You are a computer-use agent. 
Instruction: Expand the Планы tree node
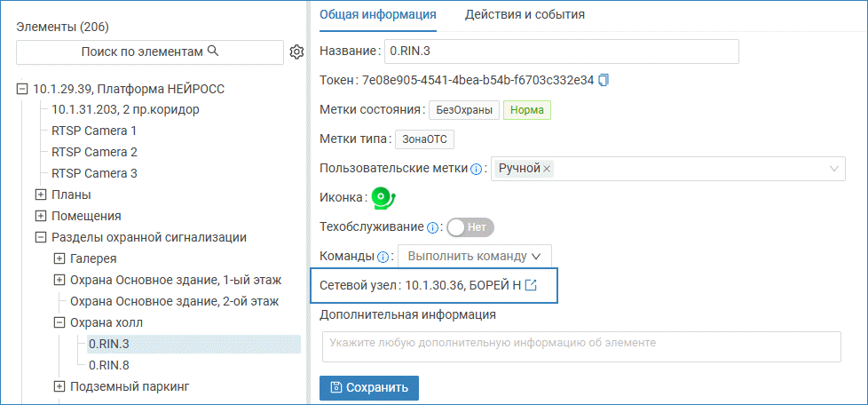[x=40, y=195]
